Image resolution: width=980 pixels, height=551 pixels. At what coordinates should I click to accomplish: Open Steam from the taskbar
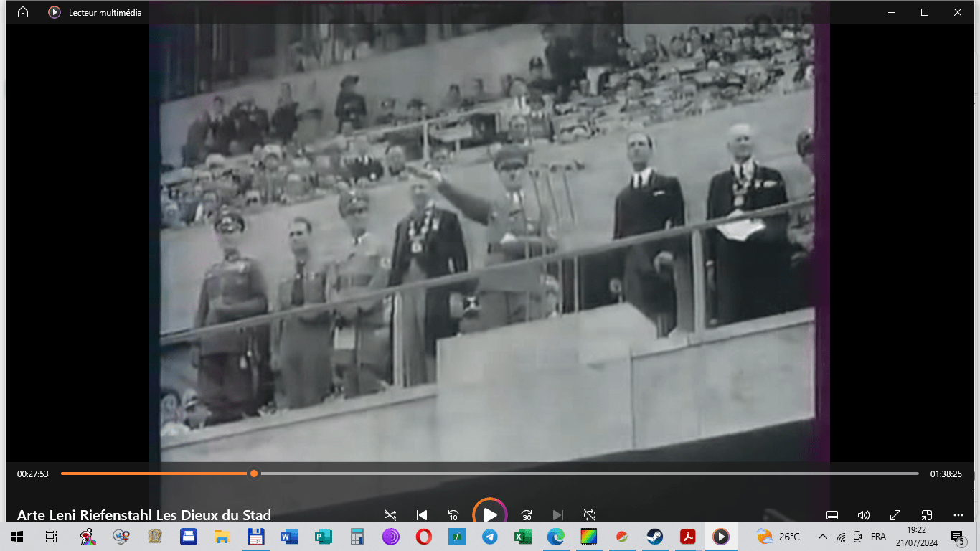click(x=654, y=536)
